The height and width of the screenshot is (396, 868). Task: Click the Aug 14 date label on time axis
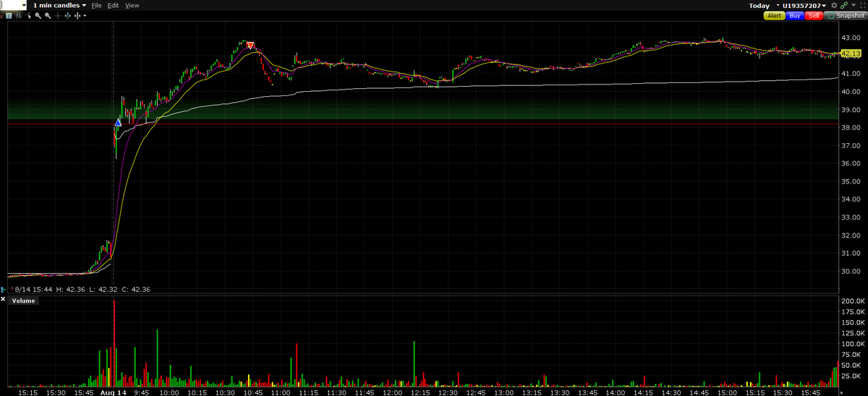113,392
